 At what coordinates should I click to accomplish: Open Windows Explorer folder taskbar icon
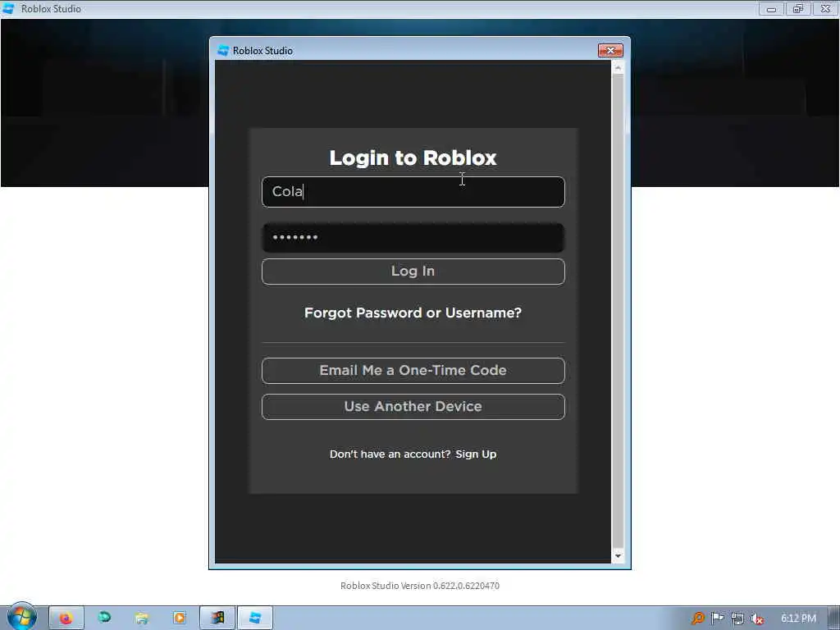coord(142,619)
